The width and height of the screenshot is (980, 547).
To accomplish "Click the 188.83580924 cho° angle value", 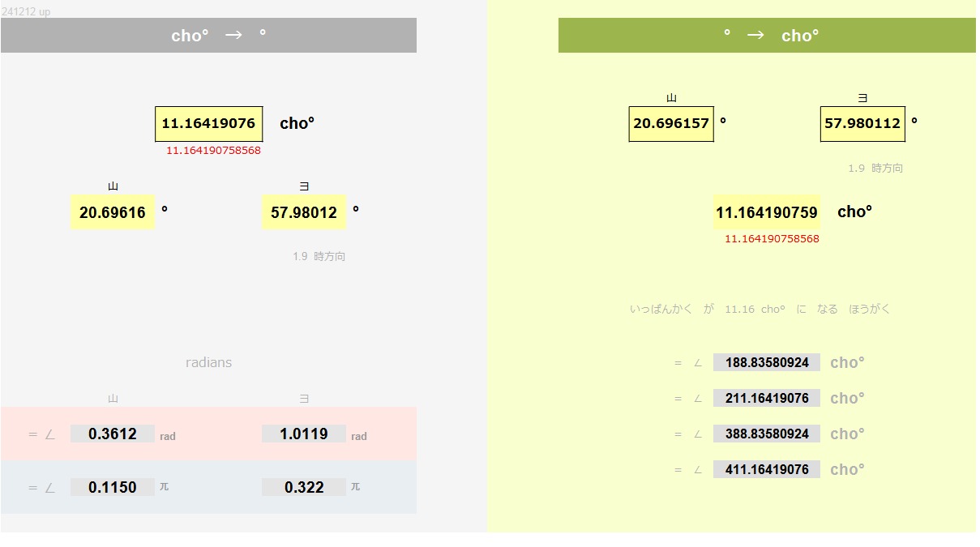I will [x=767, y=362].
